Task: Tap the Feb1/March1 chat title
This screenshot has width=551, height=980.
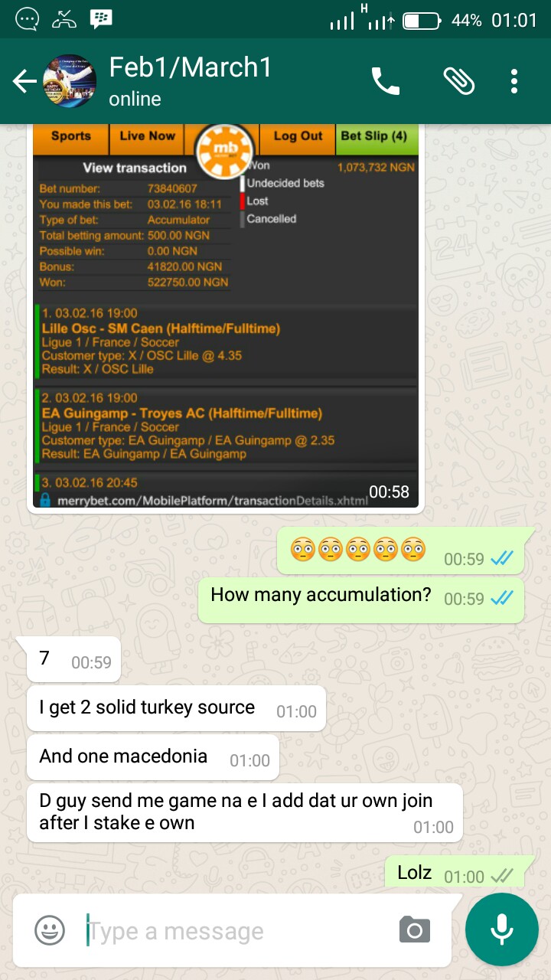Action: (191, 67)
